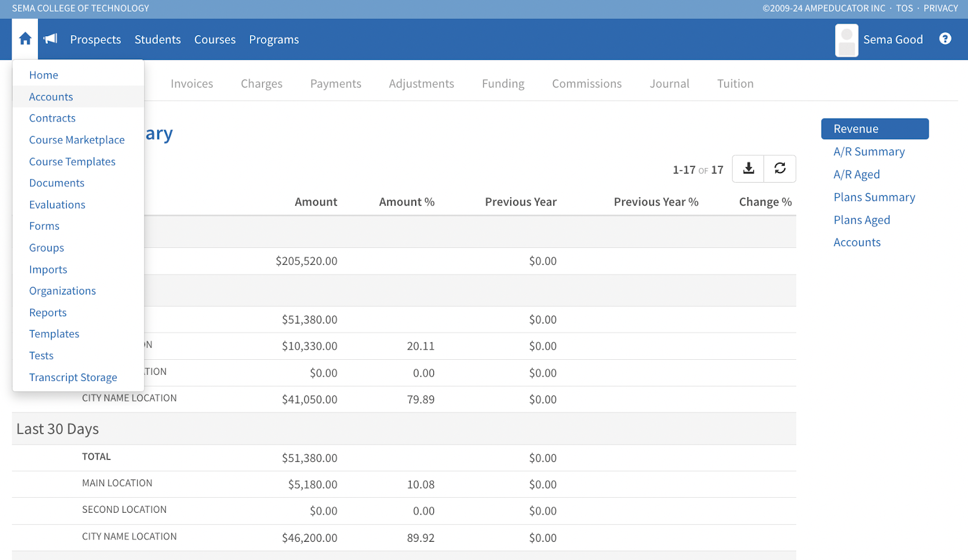Click MAIN LOCATION under Last 30 Days
Screen dimensions: 968x560
pos(117,483)
